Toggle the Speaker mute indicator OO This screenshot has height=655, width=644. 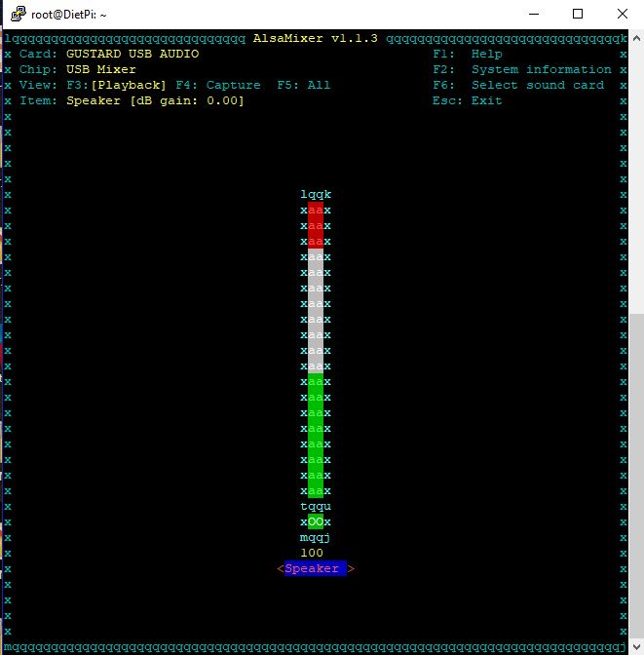(316, 521)
